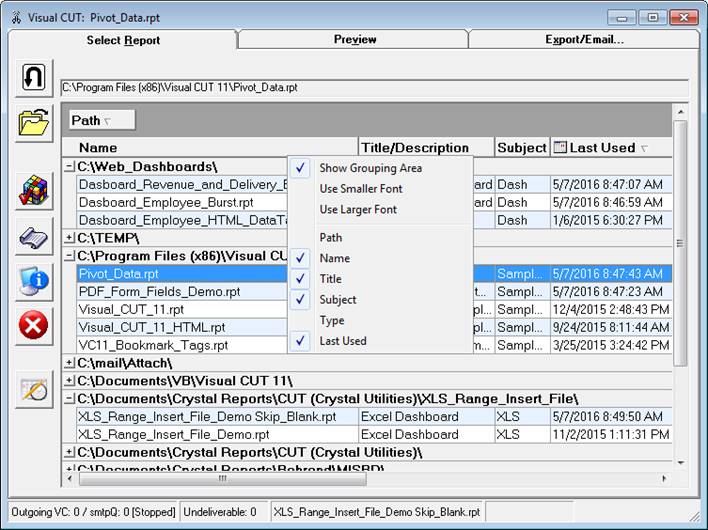Open the Export/Email... tab
The height and width of the screenshot is (530, 708).
tap(584, 39)
